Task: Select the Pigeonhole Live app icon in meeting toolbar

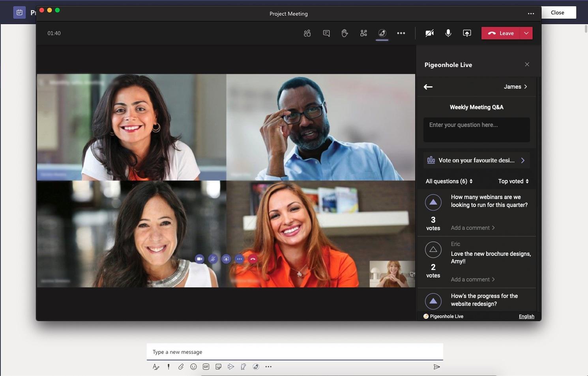Action: [382, 33]
